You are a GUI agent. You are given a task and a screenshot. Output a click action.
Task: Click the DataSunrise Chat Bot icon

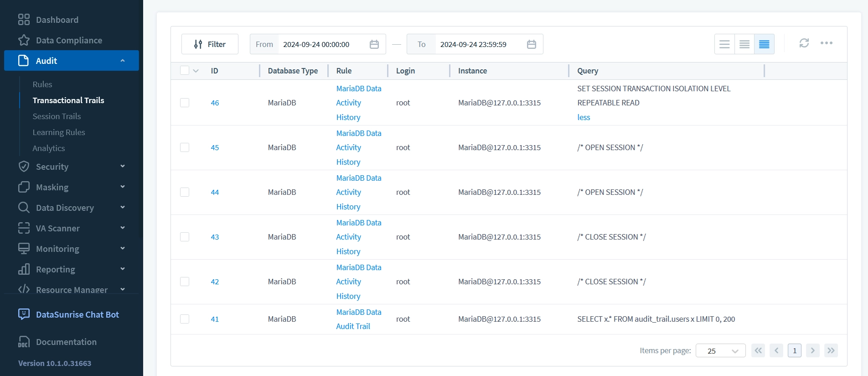click(x=24, y=314)
